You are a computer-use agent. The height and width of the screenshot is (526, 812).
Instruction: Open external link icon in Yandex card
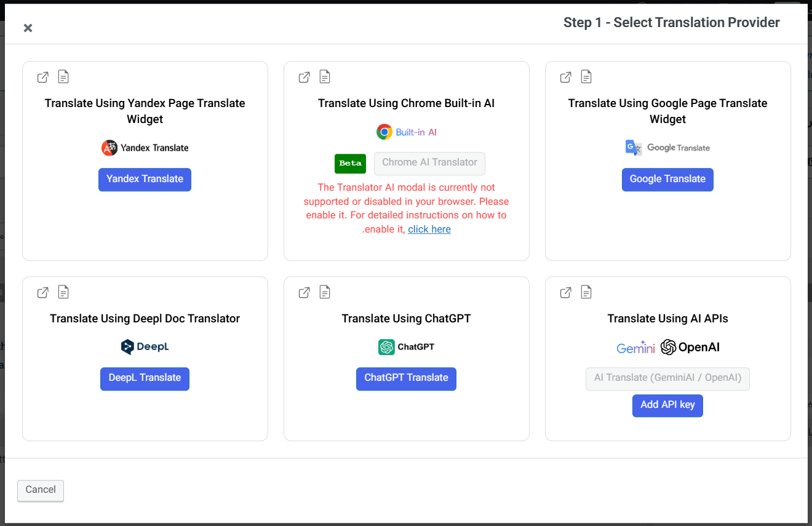43,77
